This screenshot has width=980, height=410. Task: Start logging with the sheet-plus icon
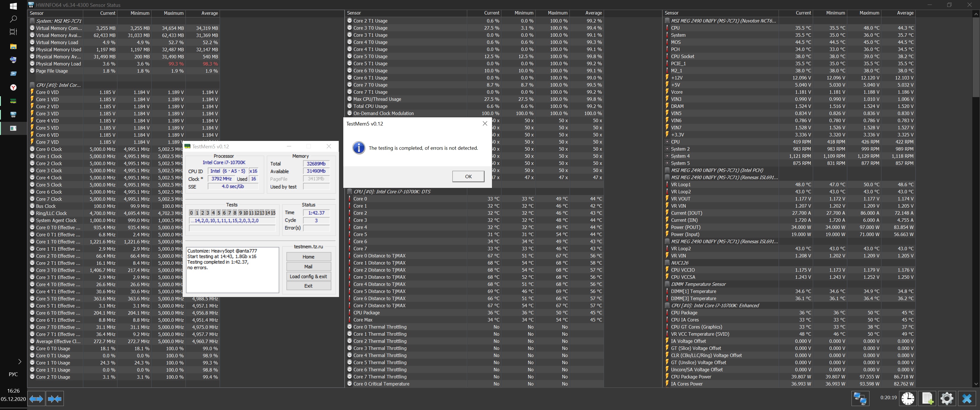coord(927,399)
